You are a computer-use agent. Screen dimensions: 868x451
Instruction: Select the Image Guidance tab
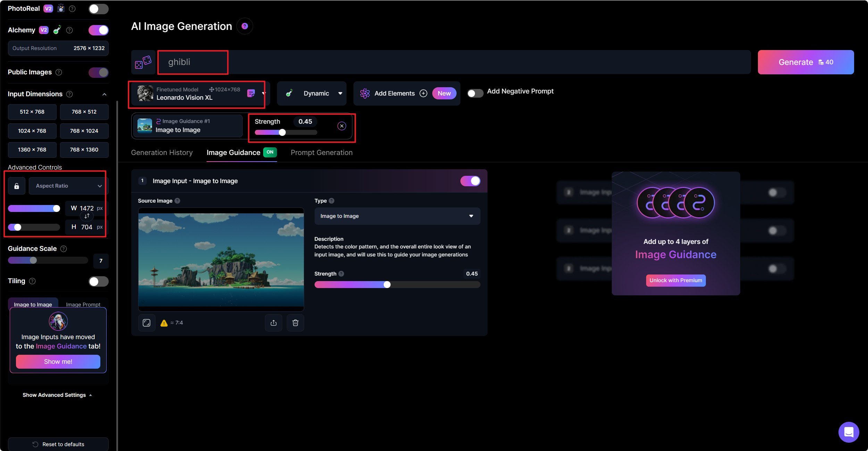click(x=242, y=153)
